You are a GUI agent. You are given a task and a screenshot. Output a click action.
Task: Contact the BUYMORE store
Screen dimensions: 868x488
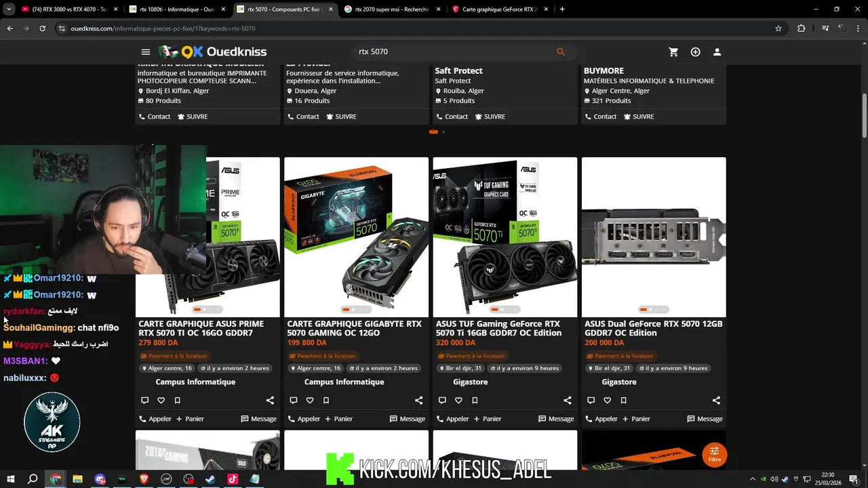click(601, 117)
